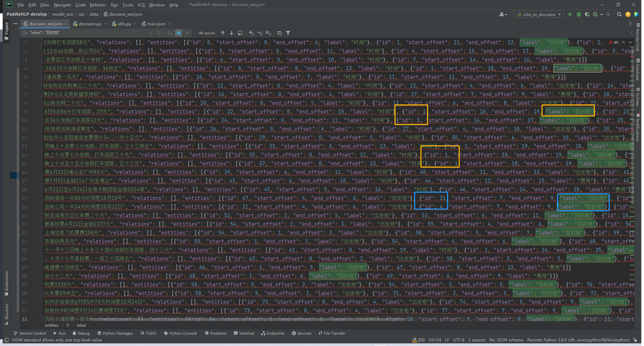Change LF line separator
This screenshot has width=644, height=346.
coord(447,340)
